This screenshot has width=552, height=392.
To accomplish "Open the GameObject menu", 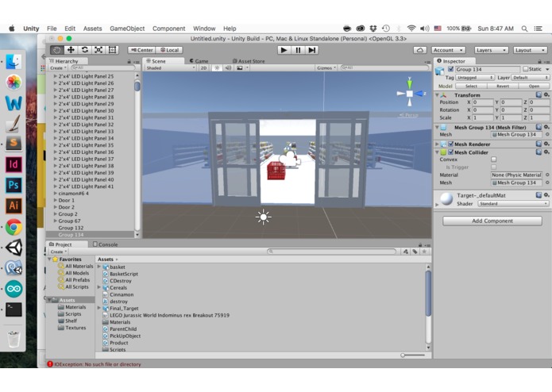I will 127,29.
